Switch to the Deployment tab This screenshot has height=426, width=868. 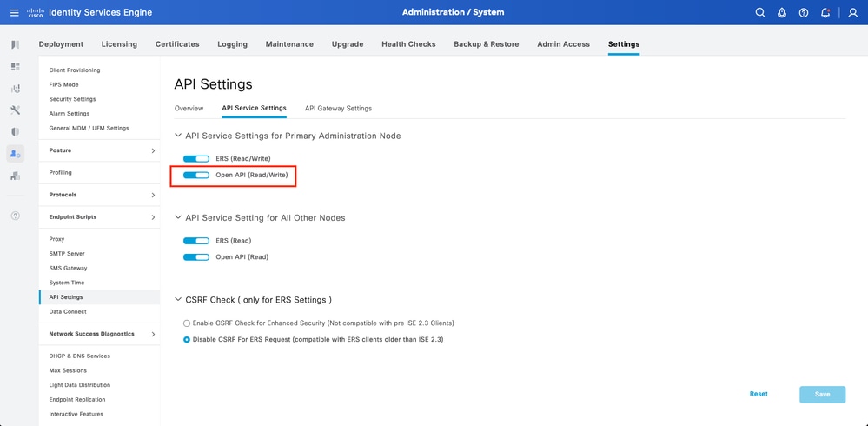click(61, 44)
